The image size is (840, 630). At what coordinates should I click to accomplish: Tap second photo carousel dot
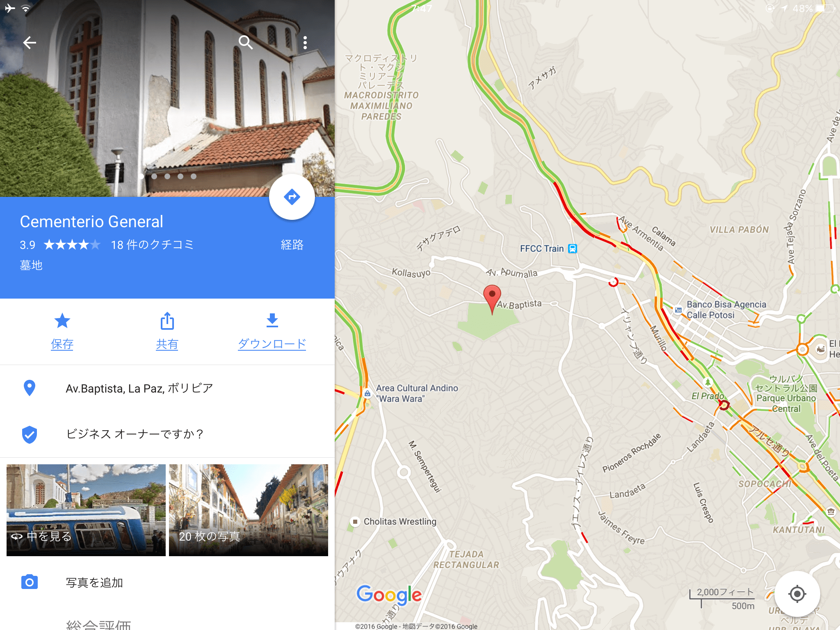click(154, 176)
